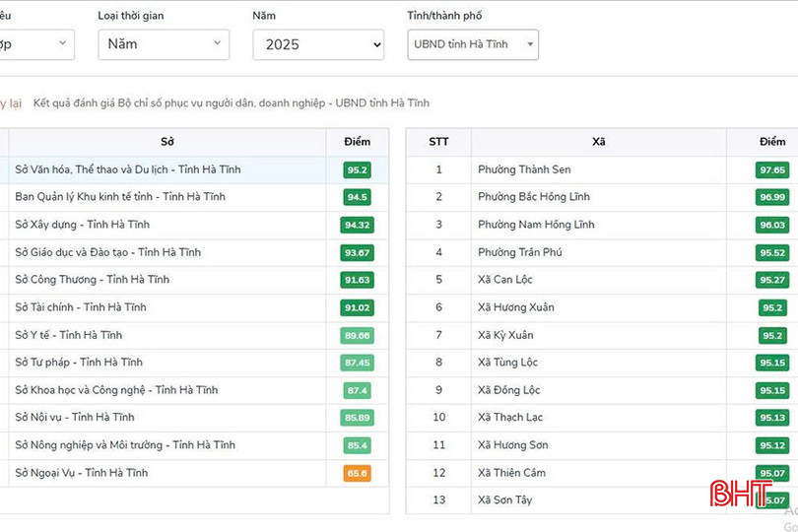Click the 89.66 score badge for Sở Y tế
This screenshot has width=798, height=532.
click(357, 335)
